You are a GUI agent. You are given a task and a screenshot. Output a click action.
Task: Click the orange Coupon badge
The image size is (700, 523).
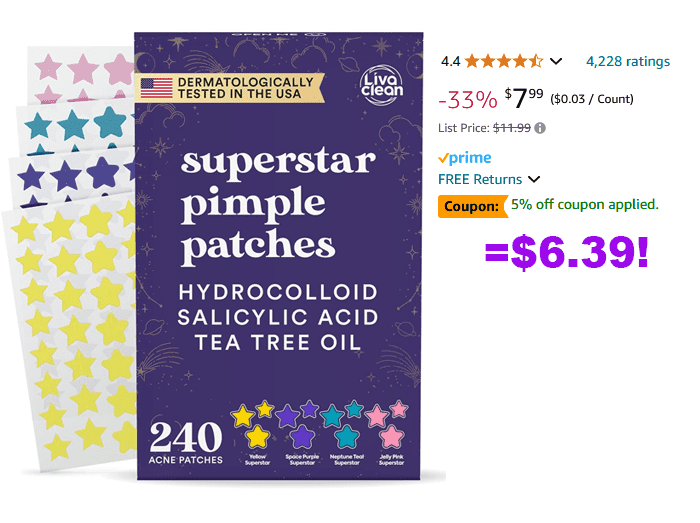point(471,205)
